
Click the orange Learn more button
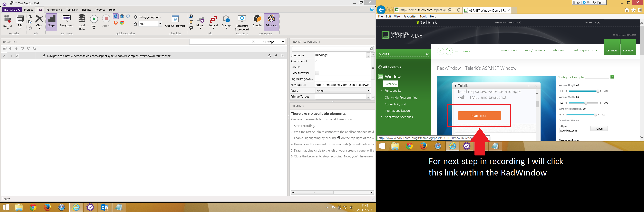[x=479, y=116]
